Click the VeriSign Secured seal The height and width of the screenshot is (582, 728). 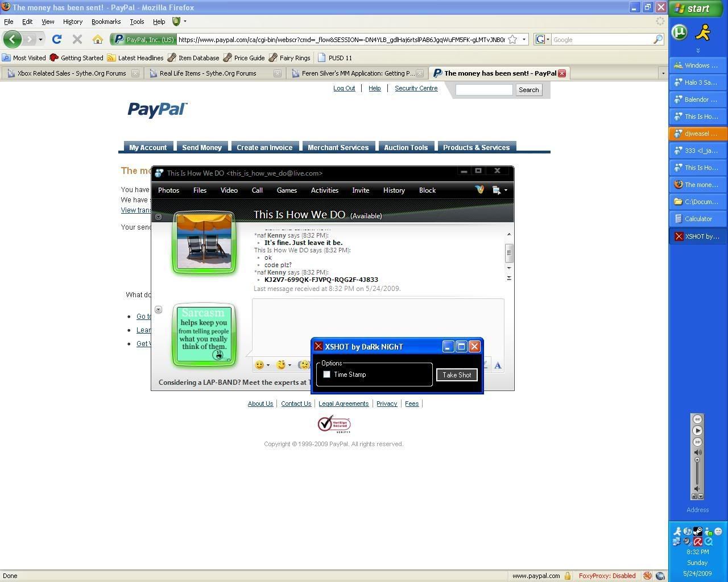334,424
